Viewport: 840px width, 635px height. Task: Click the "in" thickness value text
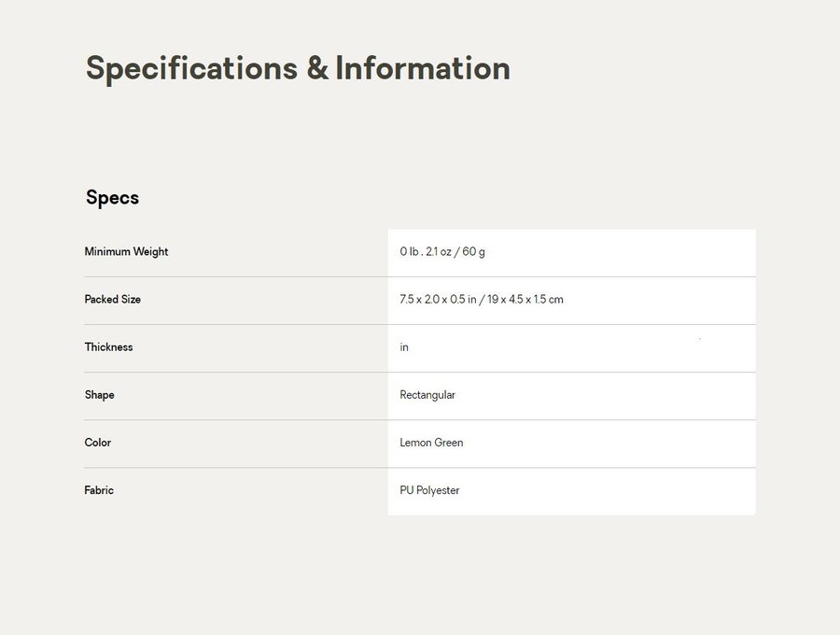(404, 347)
